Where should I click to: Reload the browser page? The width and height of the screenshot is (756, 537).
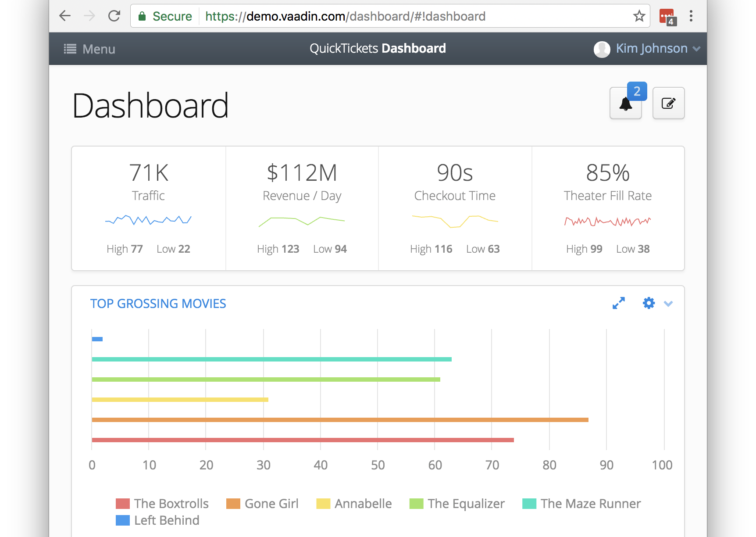tap(114, 16)
